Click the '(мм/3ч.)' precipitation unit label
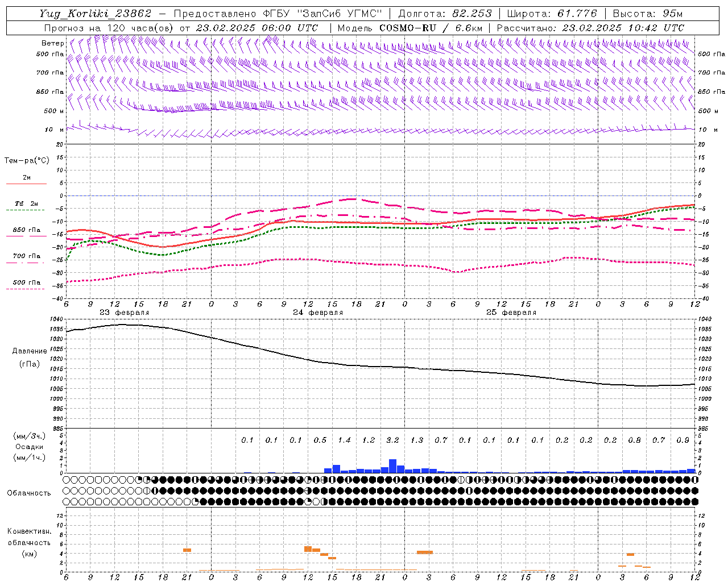 click(30, 436)
